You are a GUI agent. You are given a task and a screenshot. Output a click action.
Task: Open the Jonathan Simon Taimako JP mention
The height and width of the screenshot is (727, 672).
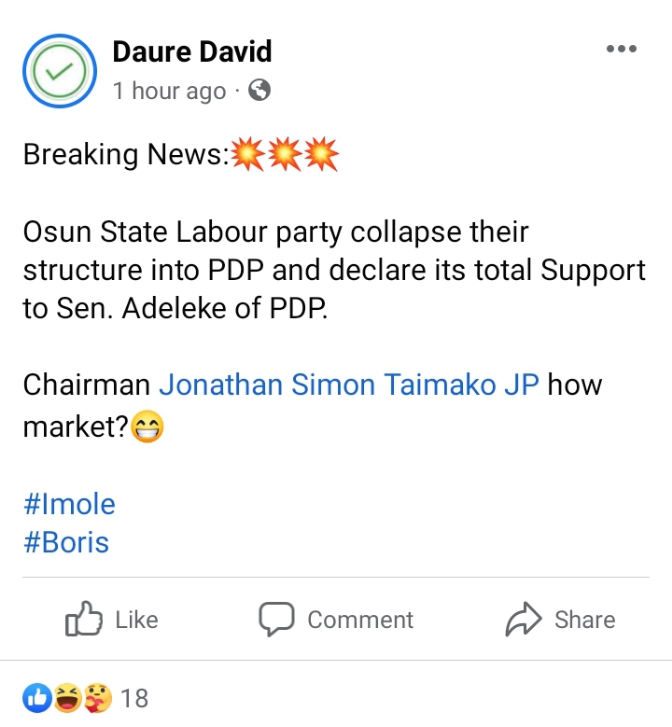[349, 385]
